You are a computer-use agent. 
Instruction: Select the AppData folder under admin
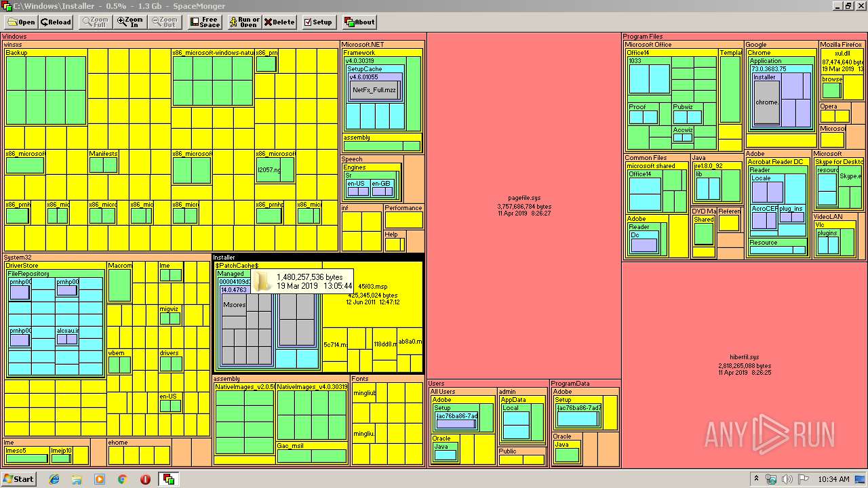click(x=522, y=420)
